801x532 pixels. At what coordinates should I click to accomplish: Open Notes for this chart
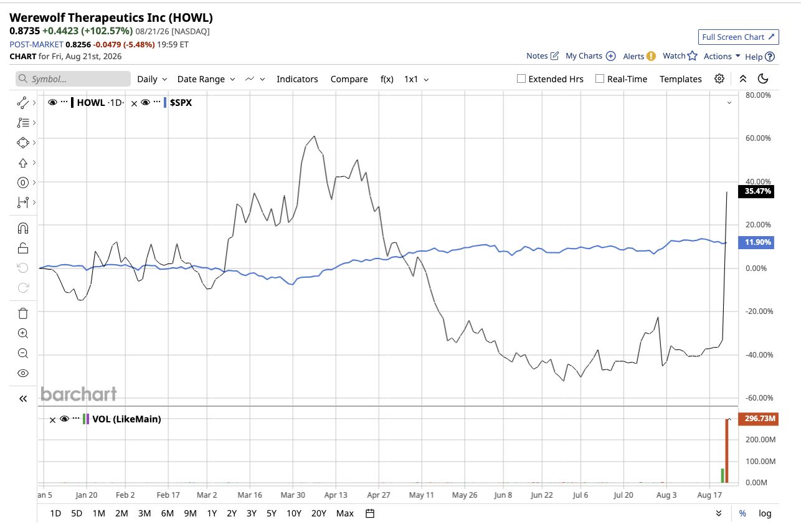[543, 56]
